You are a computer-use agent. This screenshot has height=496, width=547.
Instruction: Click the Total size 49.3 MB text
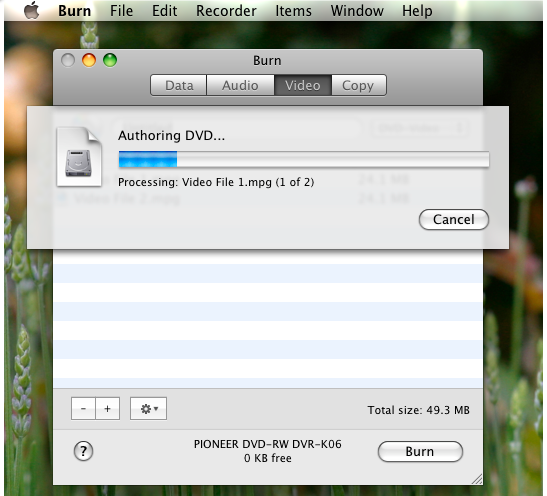(418, 410)
